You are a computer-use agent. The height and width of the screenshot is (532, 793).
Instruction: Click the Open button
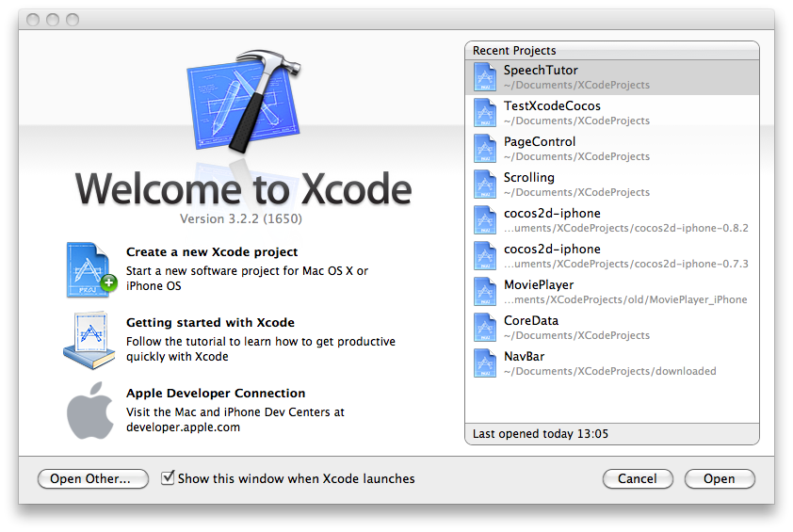720,479
